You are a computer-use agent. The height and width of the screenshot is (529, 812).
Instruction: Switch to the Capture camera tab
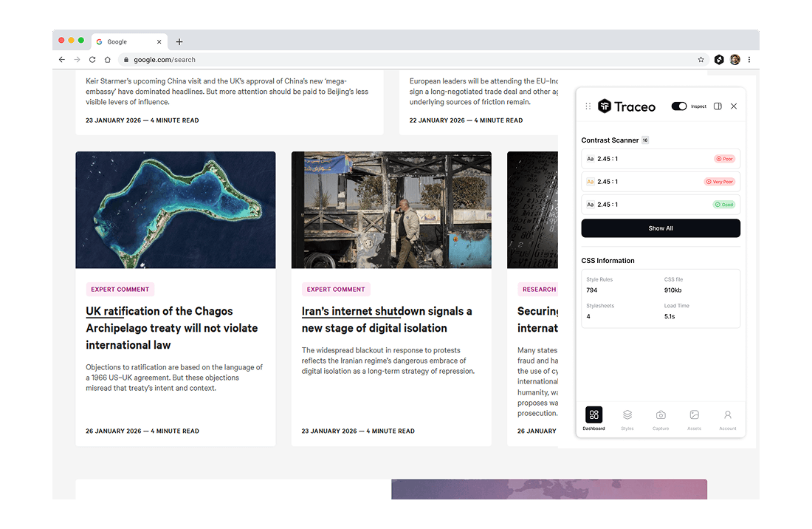pos(661,419)
